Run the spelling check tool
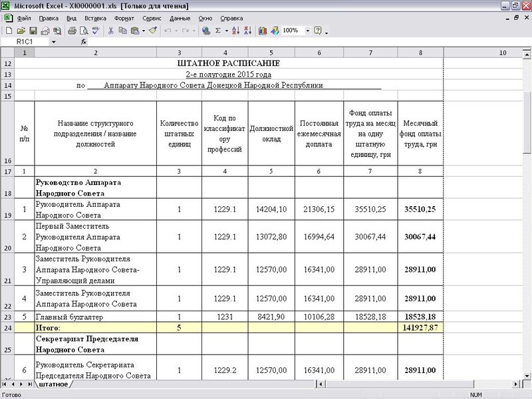 (x=96, y=31)
